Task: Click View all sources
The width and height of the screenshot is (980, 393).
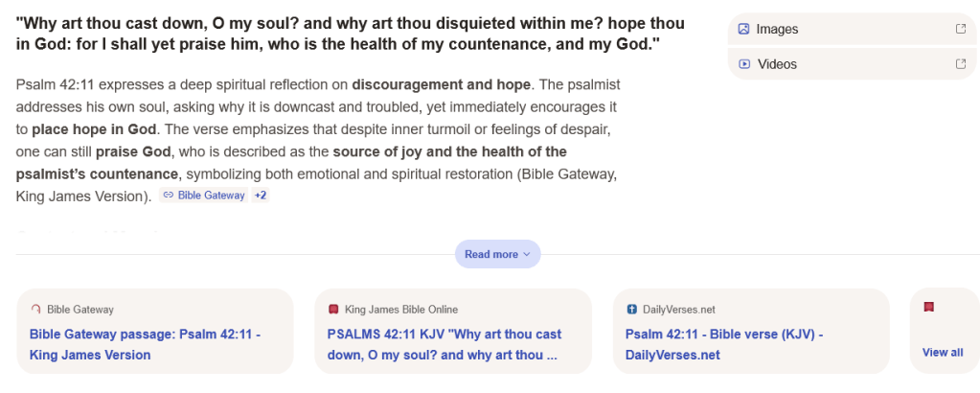Action: (x=943, y=352)
